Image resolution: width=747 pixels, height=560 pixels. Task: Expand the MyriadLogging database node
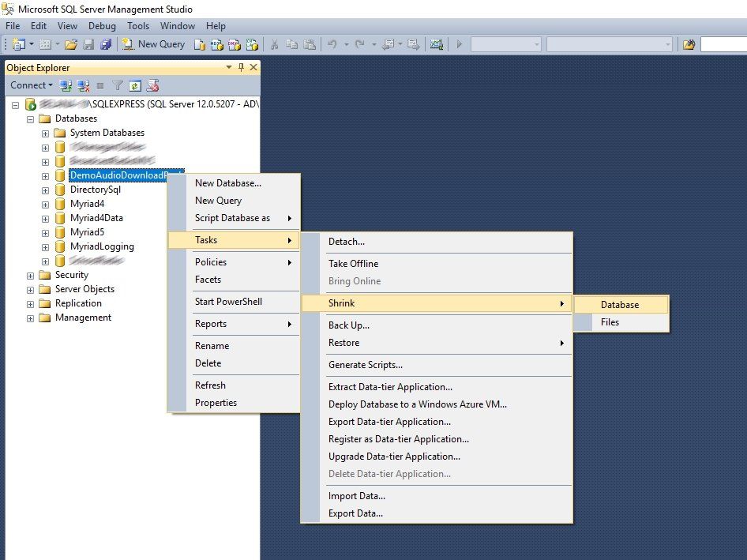(x=45, y=247)
